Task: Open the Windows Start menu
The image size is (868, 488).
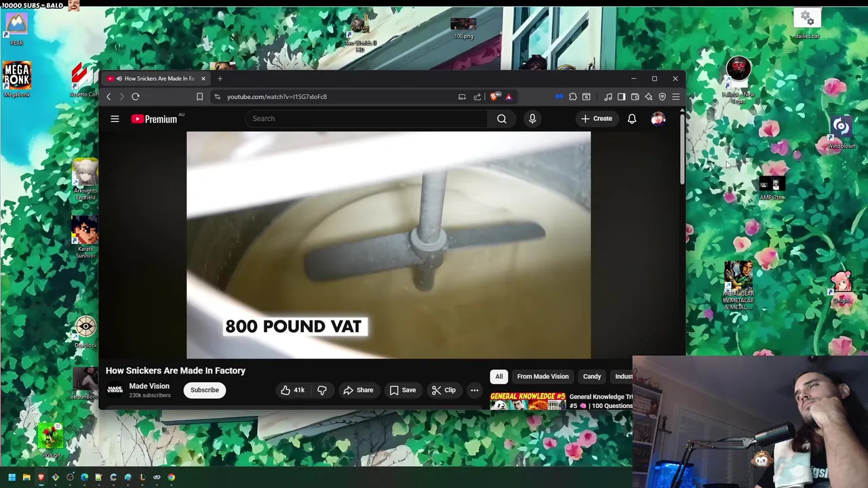Action: click(x=12, y=477)
